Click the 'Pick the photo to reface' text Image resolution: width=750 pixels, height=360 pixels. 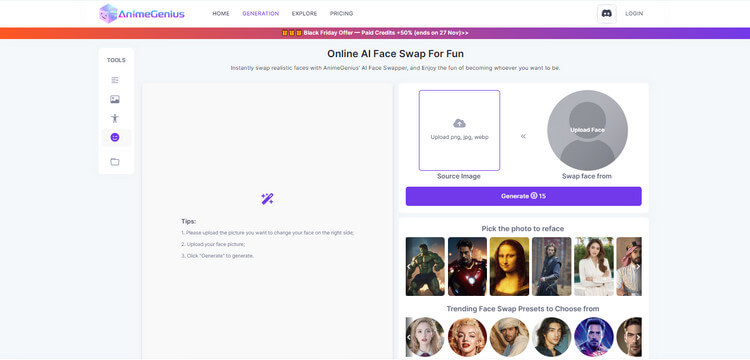click(x=523, y=229)
